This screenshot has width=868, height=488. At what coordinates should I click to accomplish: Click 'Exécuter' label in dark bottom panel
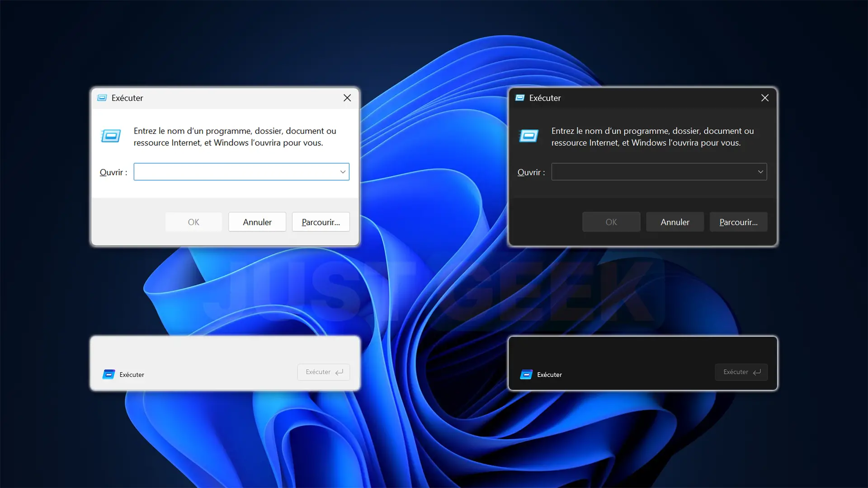(549, 375)
